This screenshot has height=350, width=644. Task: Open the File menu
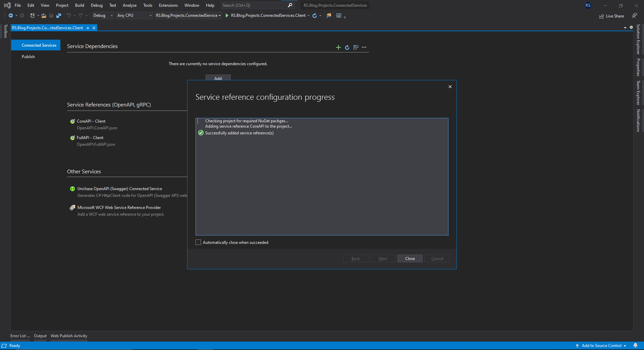coord(18,5)
